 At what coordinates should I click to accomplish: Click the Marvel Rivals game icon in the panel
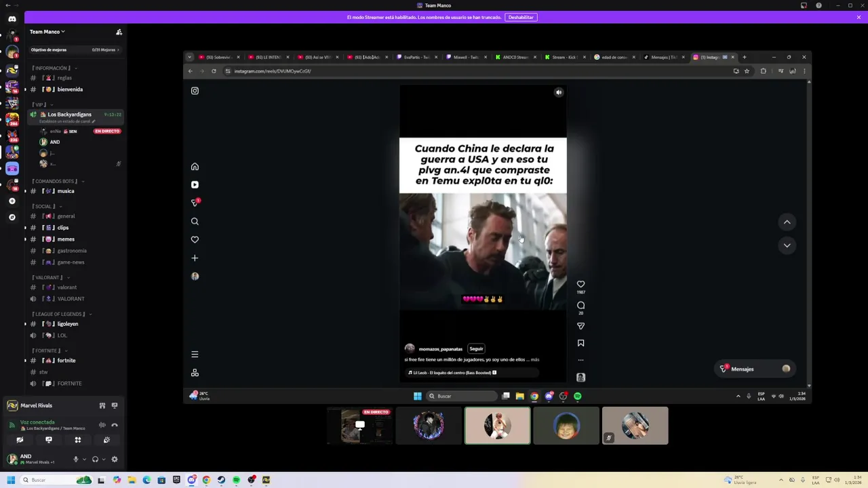click(x=12, y=405)
